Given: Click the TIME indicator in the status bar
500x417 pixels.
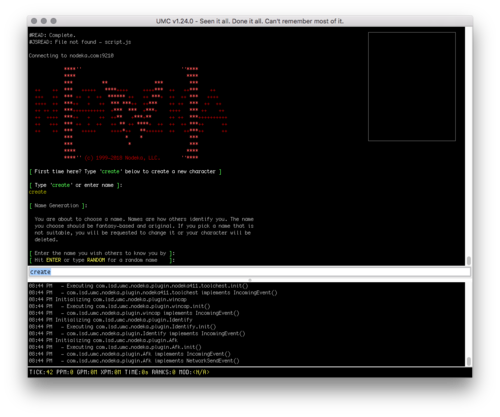Looking at the screenshot, I should (x=136, y=372).
